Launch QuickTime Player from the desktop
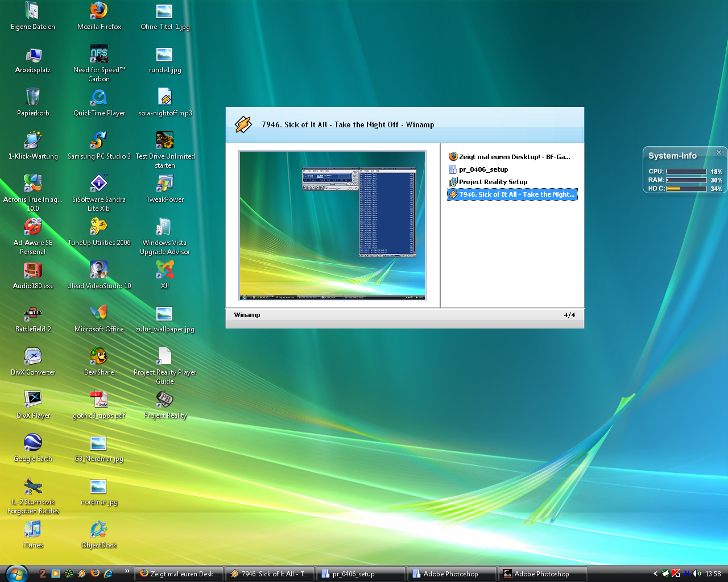This screenshot has height=582, width=728. point(99,103)
